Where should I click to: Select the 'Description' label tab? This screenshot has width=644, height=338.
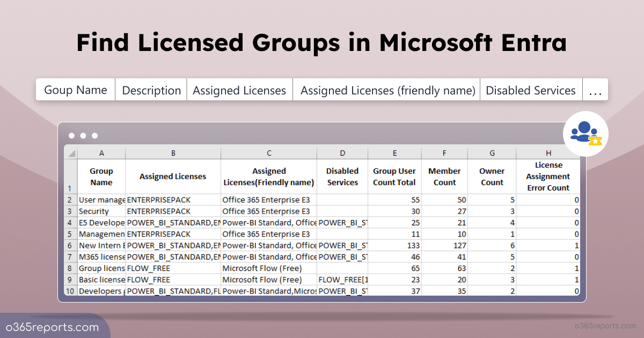[151, 91]
